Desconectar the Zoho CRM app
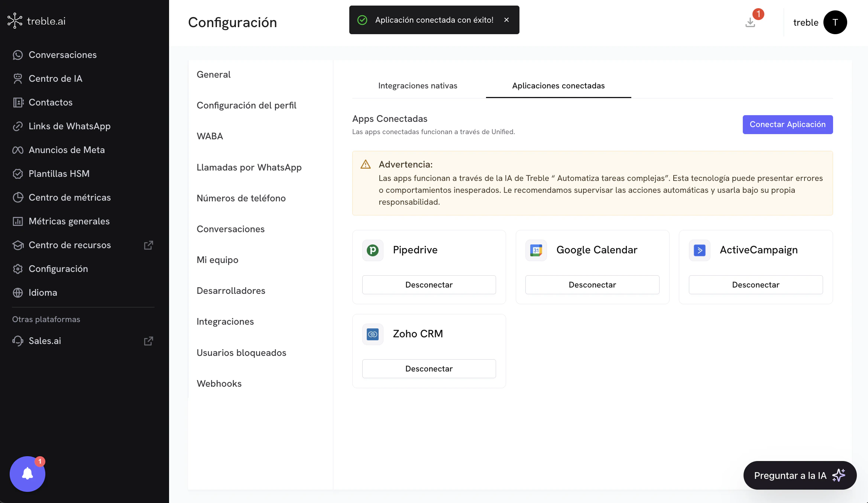Screen dimensions: 868x503 [x=429, y=369]
